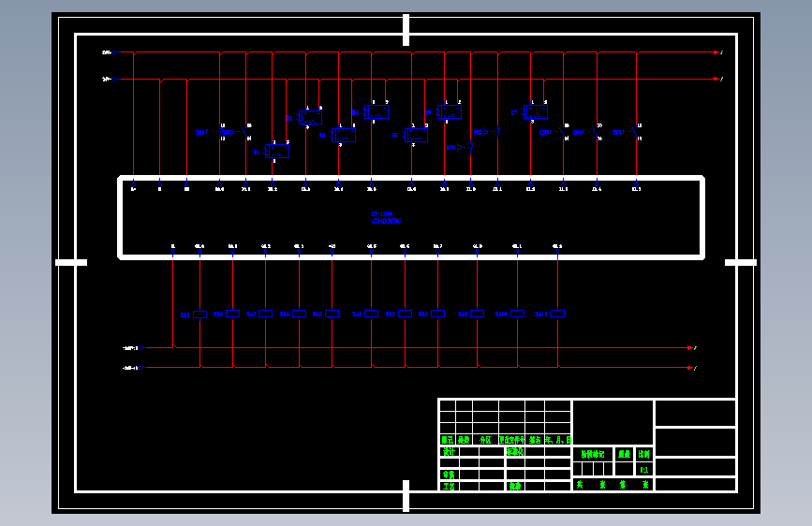Pick the KA2 relay coil rectangle
Viewport: 812px width, 526px height.
point(232,314)
